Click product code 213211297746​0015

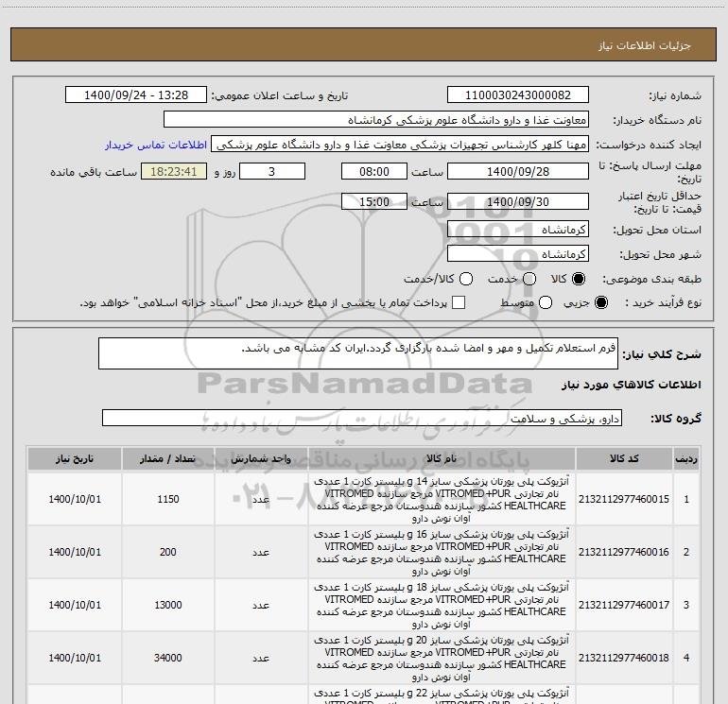pyautogui.click(x=624, y=499)
